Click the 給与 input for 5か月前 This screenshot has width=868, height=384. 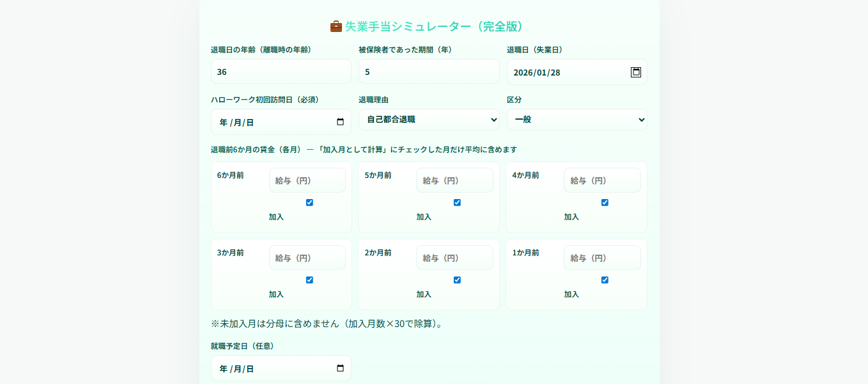(455, 180)
